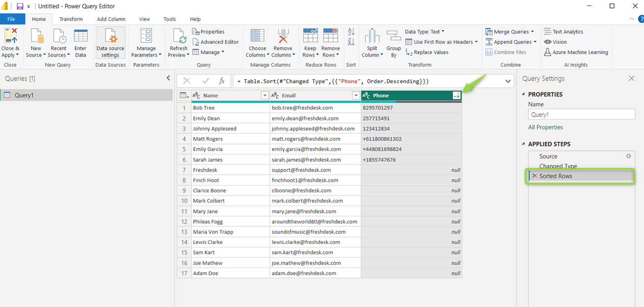Open the Quick Access Toolbar customize arrow

pos(29,6)
